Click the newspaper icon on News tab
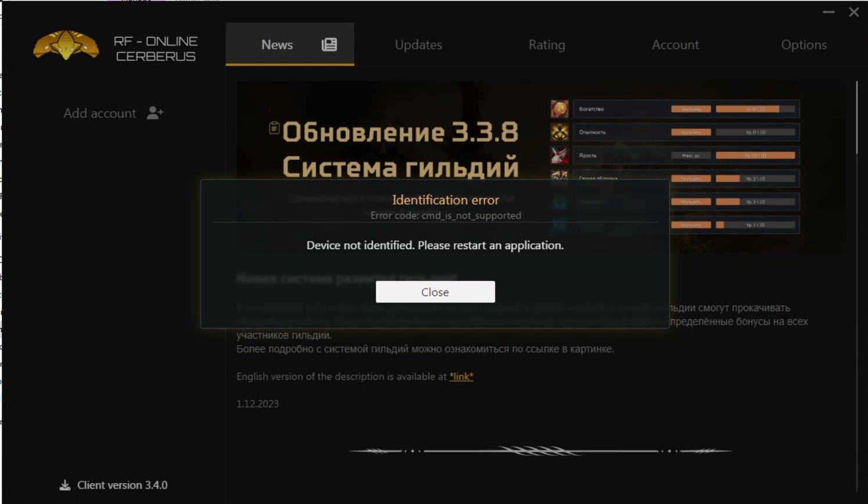868x504 pixels. click(329, 45)
